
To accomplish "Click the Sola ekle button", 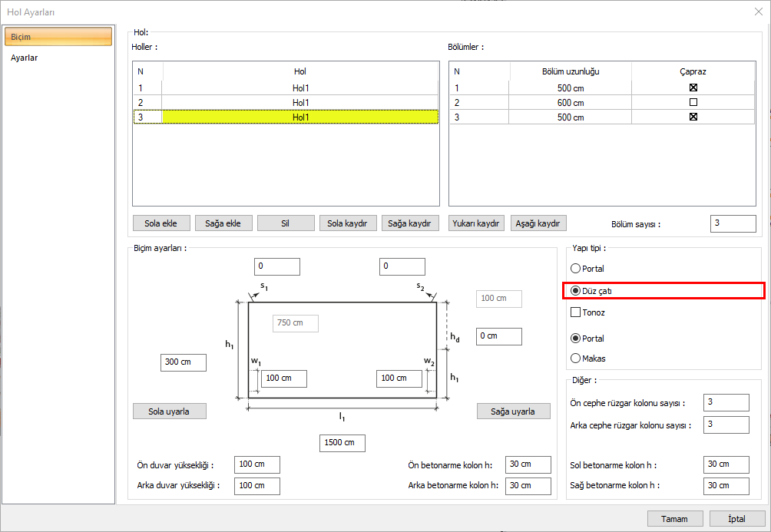I will tap(160, 223).
